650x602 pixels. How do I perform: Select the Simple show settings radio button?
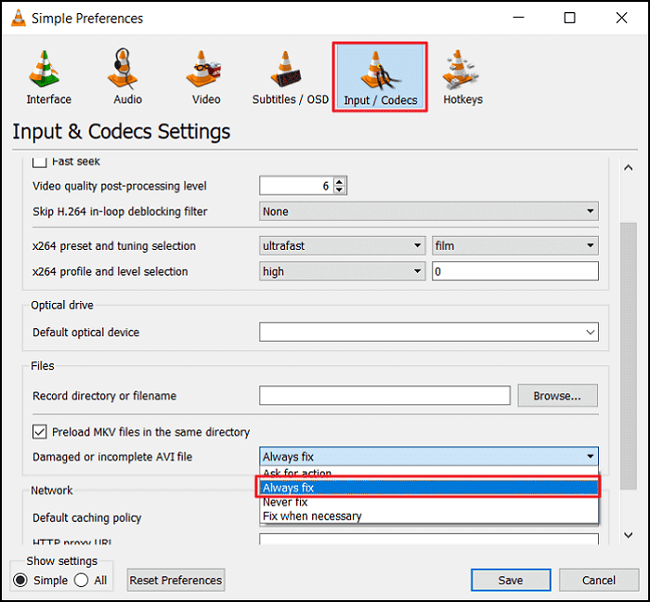(20, 580)
